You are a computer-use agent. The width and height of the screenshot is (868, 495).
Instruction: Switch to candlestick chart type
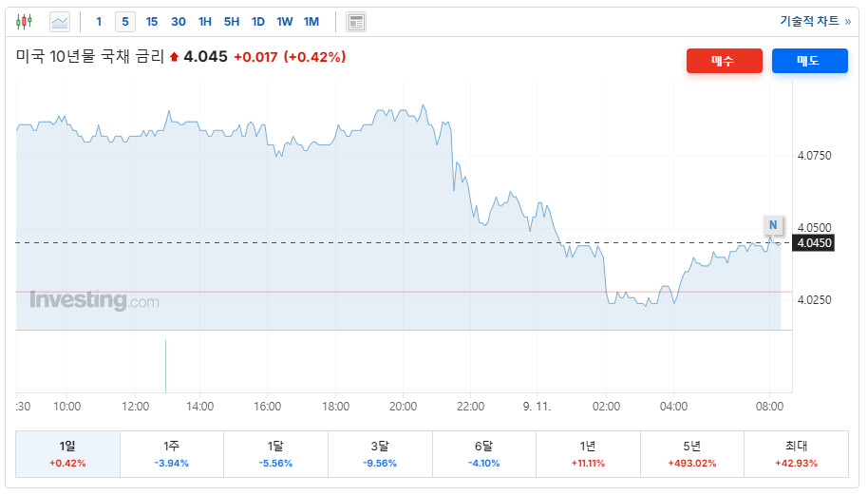coord(25,21)
